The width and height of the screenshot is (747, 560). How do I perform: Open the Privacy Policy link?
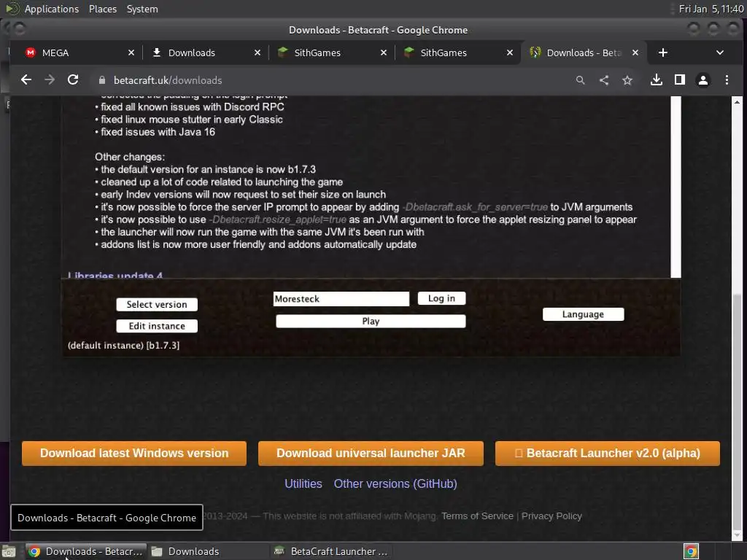pyautogui.click(x=551, y=516)
